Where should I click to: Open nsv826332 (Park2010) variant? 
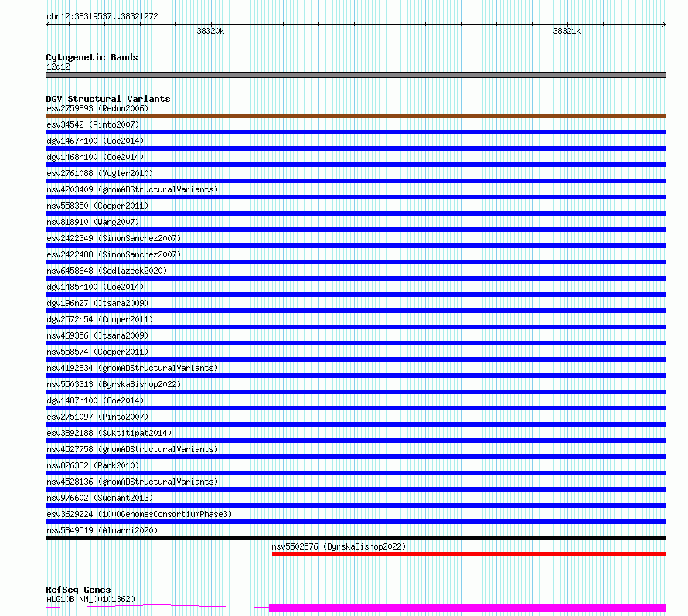[x=93, y=465]
